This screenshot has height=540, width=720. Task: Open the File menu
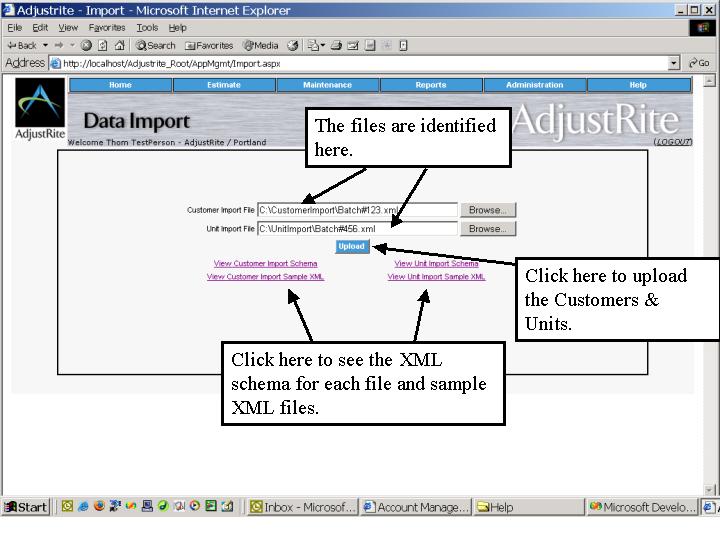15,28
